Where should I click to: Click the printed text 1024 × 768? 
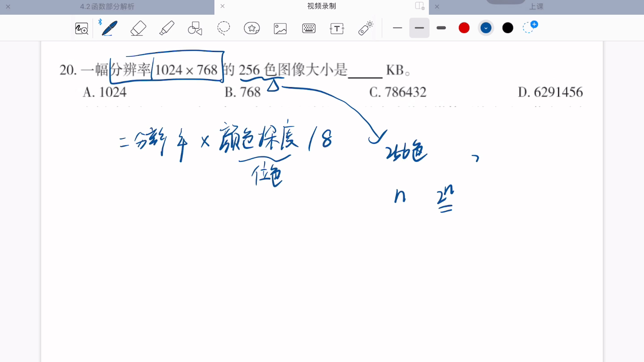[186, 70]
